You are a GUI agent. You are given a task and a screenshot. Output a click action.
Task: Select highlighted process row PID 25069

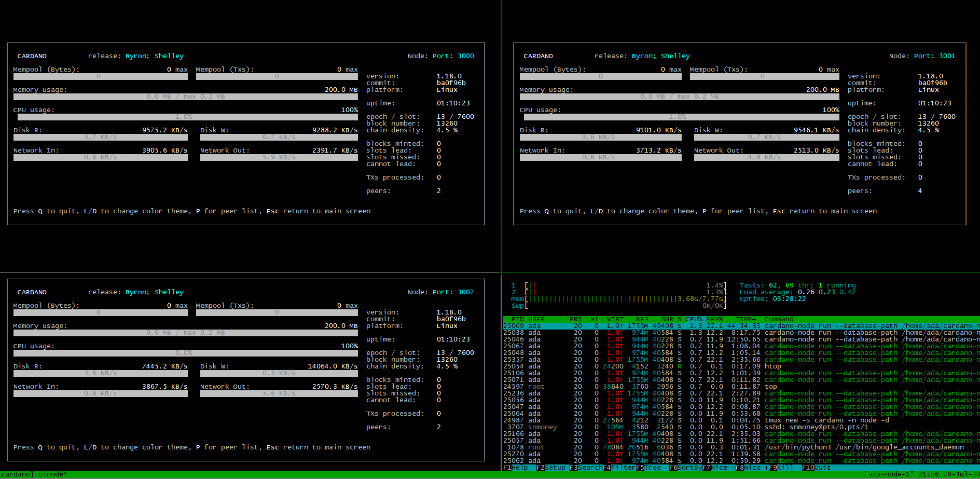point(741,326)
